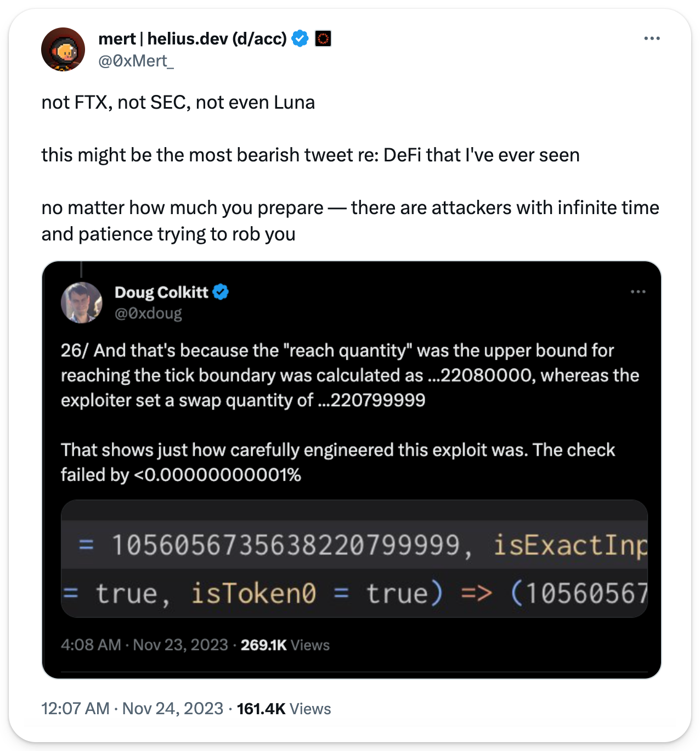Open quoted tweet text starting with 26/
Screen dimensions: 700x751
coord(349,375)
